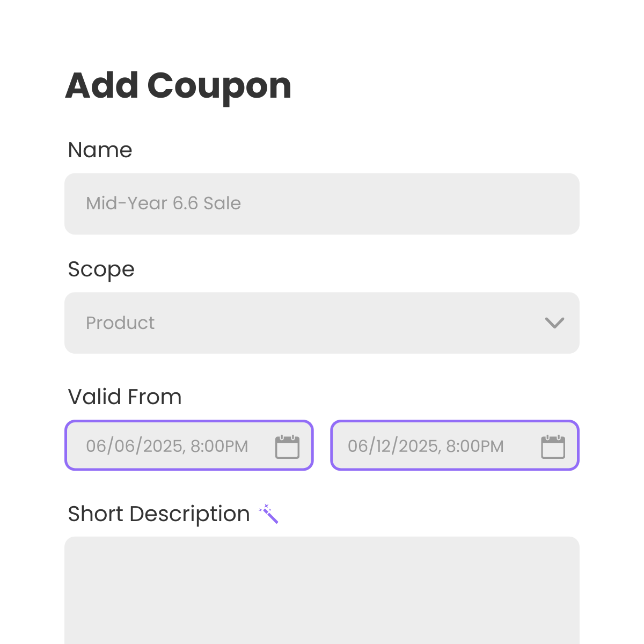Focus the end date field on the right
Image resolution: width=644 pixels, height=644 pixels.
point(455,445)
